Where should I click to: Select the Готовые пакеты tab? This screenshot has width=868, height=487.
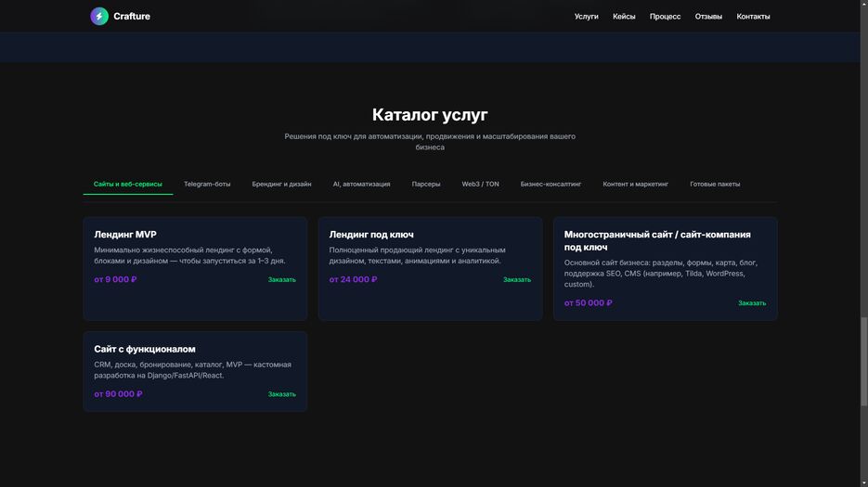(715, 184)
